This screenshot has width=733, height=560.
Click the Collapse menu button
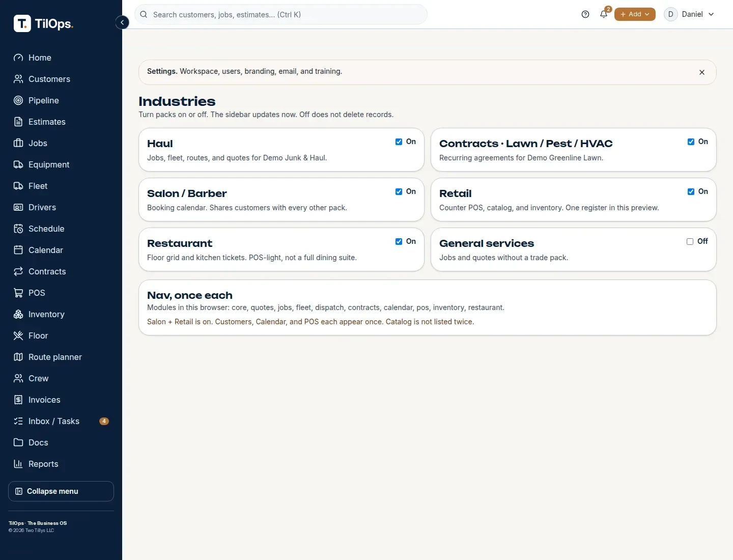(61, 491)
